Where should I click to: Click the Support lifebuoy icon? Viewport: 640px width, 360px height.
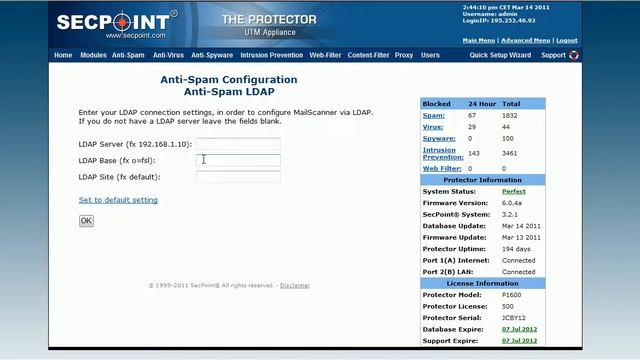574,55
